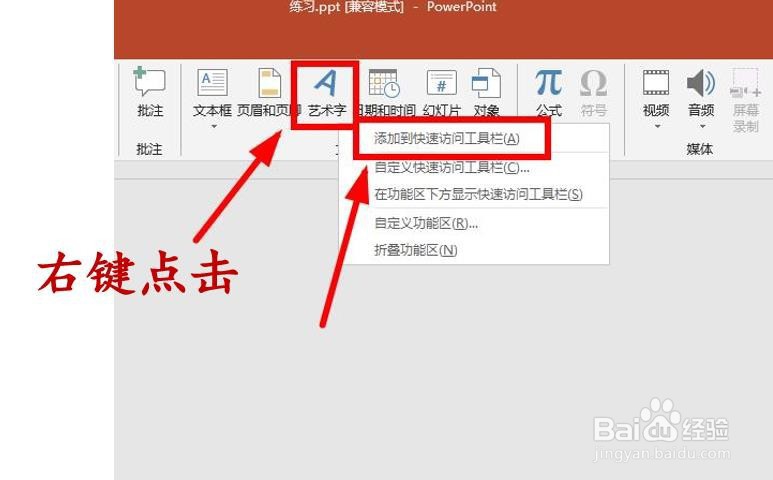Expand the 音频 dropdown arrow
773x480 pixels.
coord(703,127)
